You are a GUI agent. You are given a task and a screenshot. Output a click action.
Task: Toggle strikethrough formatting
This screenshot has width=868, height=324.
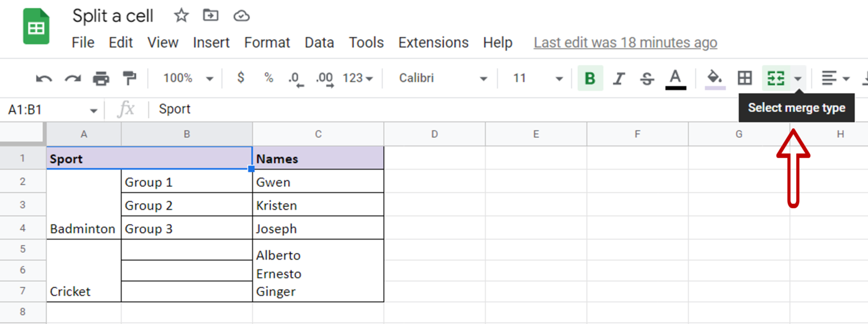pos(647,78)
